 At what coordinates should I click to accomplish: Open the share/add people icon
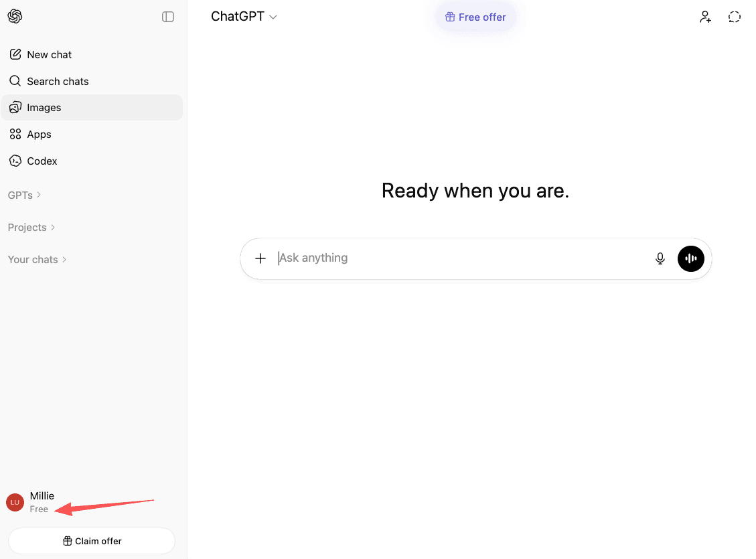[706, 16]
